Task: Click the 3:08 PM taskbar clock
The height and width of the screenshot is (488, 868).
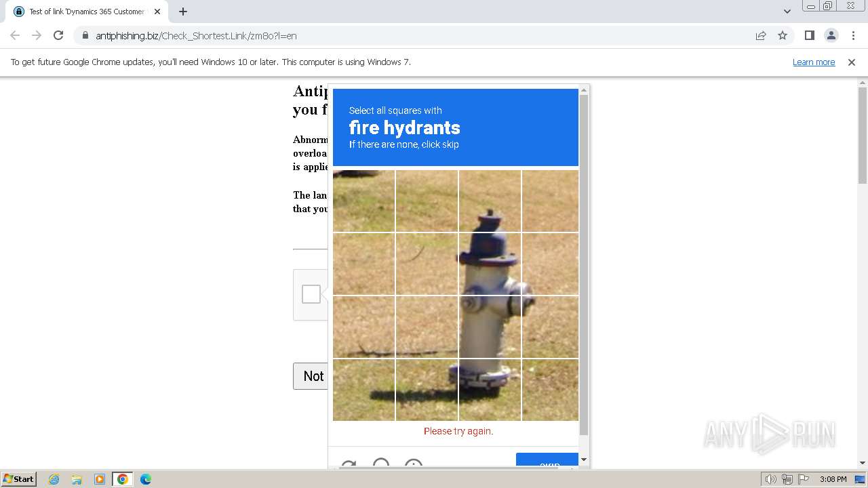Action: [x=833, y=479]
